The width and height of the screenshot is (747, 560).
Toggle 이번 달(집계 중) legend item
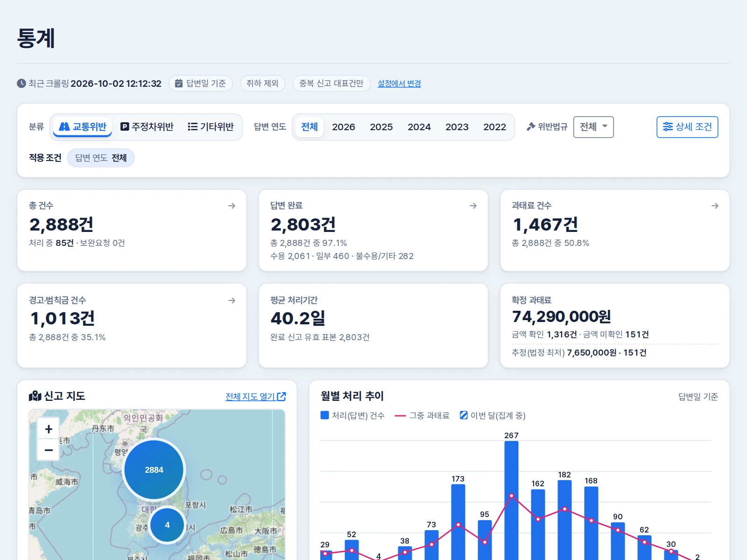pyautogui.click(x=493, y=415)
